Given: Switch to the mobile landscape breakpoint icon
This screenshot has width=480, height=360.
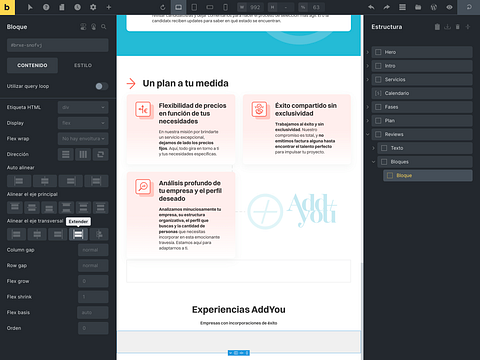Looking at the screenshot, I should point(210,7).
